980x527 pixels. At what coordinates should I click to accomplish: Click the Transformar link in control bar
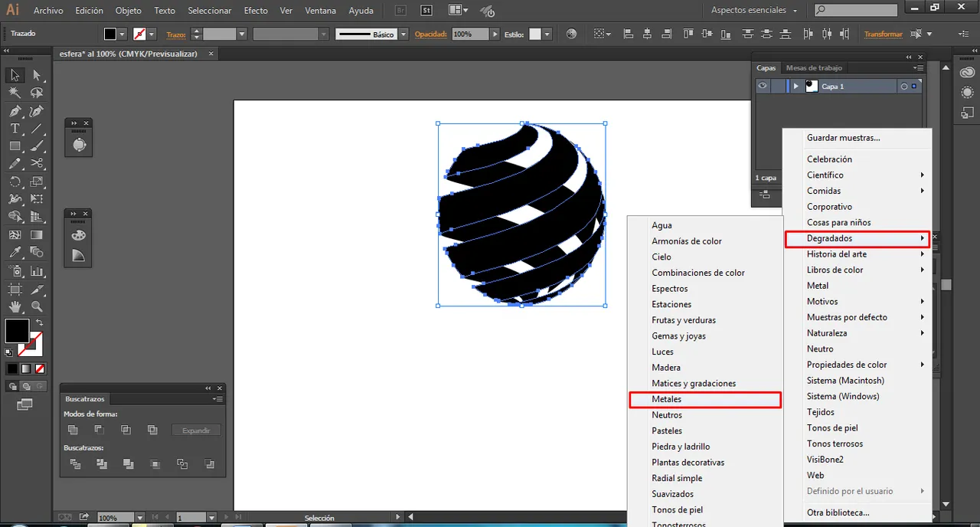click(883, 34)
